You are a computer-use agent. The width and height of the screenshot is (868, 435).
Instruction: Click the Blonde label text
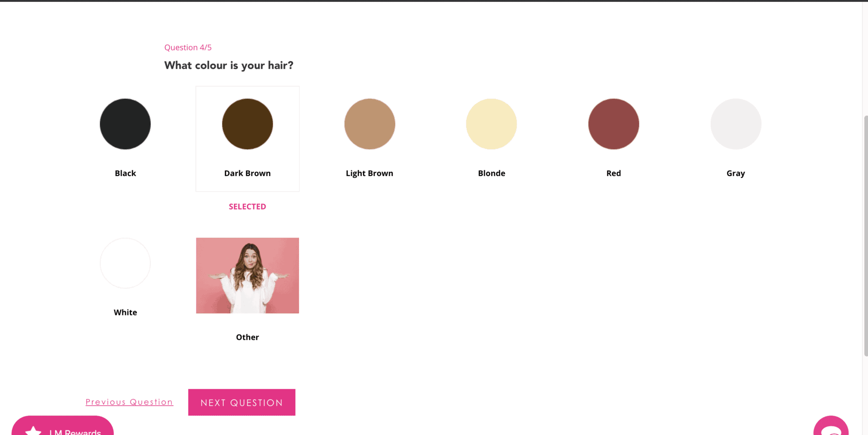click(491, 173)
